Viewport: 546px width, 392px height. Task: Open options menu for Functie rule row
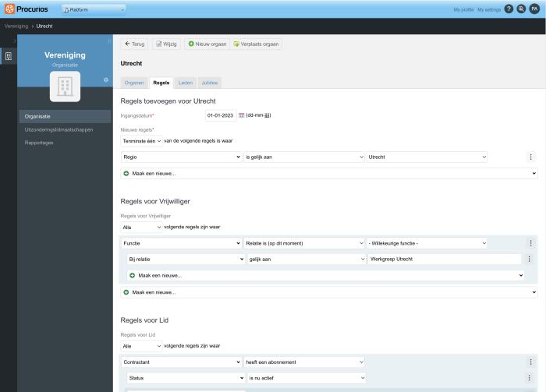530,243
